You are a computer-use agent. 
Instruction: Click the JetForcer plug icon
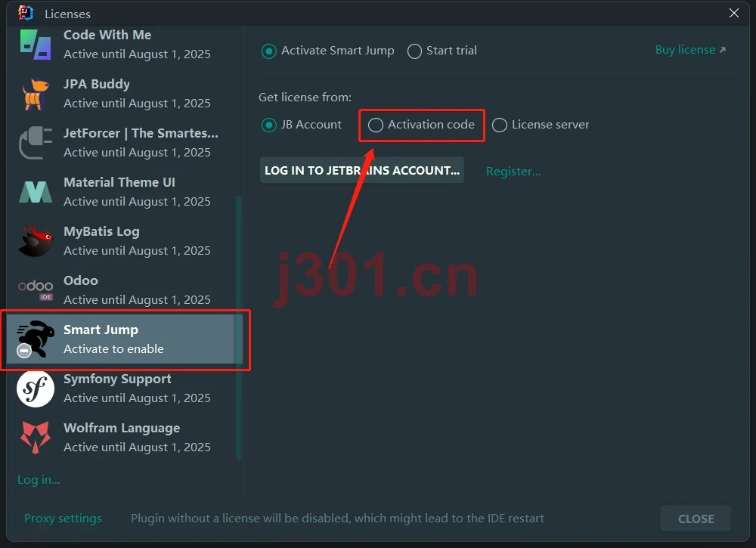[36, 143]
